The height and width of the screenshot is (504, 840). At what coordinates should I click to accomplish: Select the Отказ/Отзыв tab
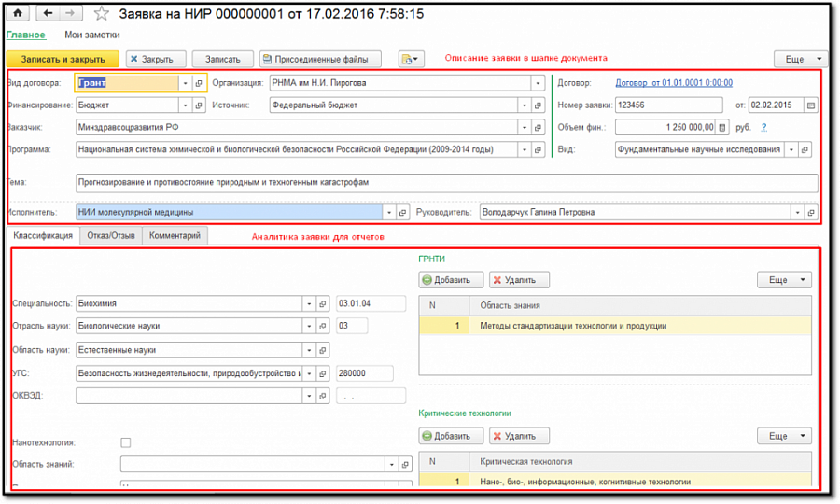click(x=111, y=235)
